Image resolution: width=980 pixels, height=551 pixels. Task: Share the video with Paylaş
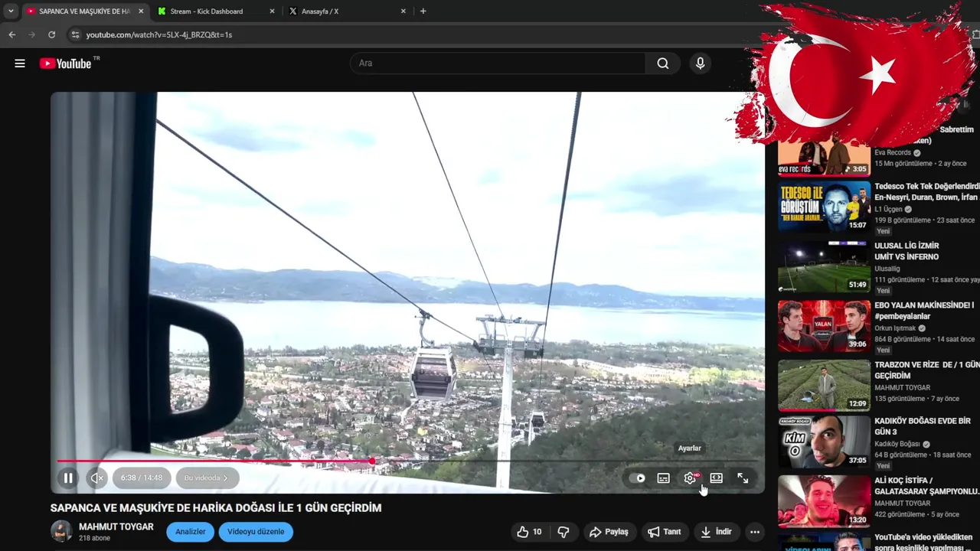[x=609, y=532]
